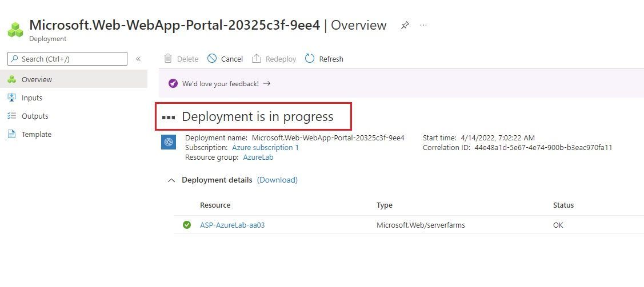Click the green cubes deployment icon in header
Screen dimensions: 644x287
tap(15, 30)
